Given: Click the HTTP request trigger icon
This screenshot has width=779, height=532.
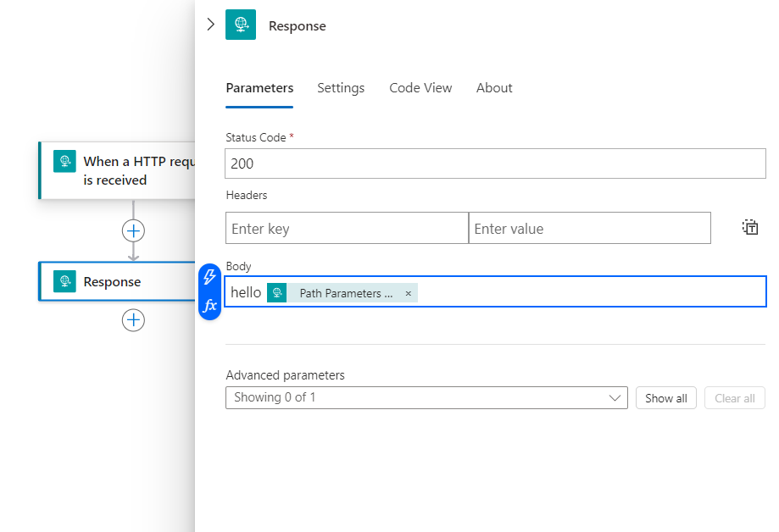Looking at the screenshot, I should pos(64,161).
